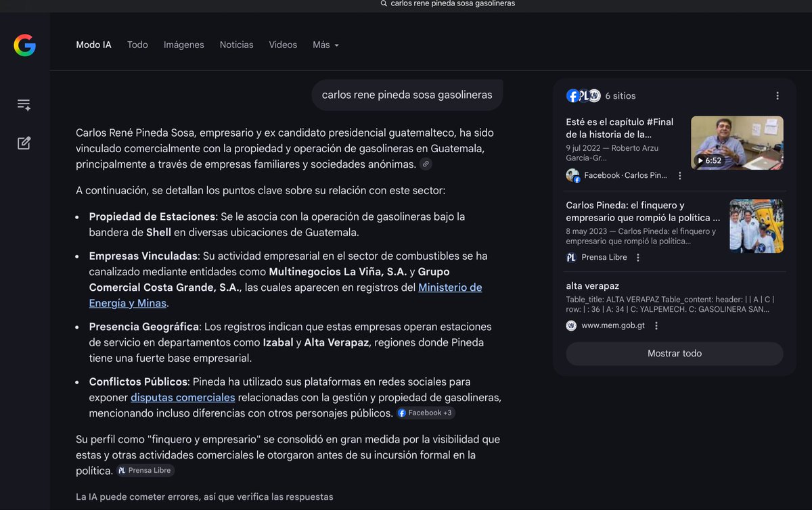The height and width of the screenshot is (510, 812).
Task: Click the bold text 'Multinegocios La Viña, S.A.'
Action: click(x=338, y=271)
